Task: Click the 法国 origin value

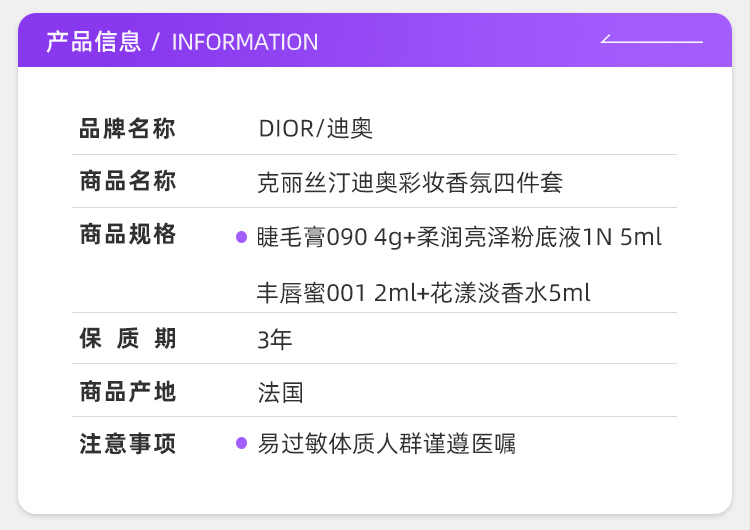Action: click(280, 392)
